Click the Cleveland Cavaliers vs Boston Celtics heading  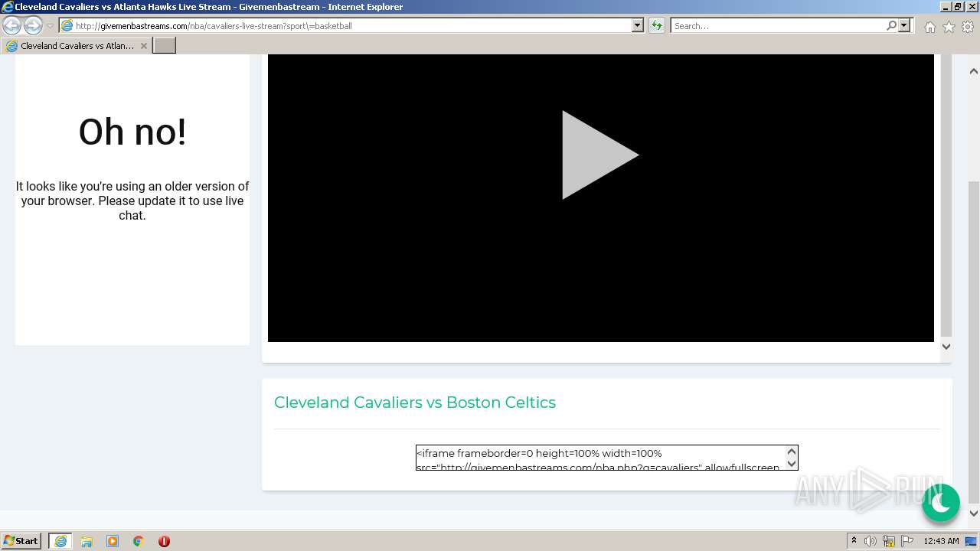tap(415, 403)
